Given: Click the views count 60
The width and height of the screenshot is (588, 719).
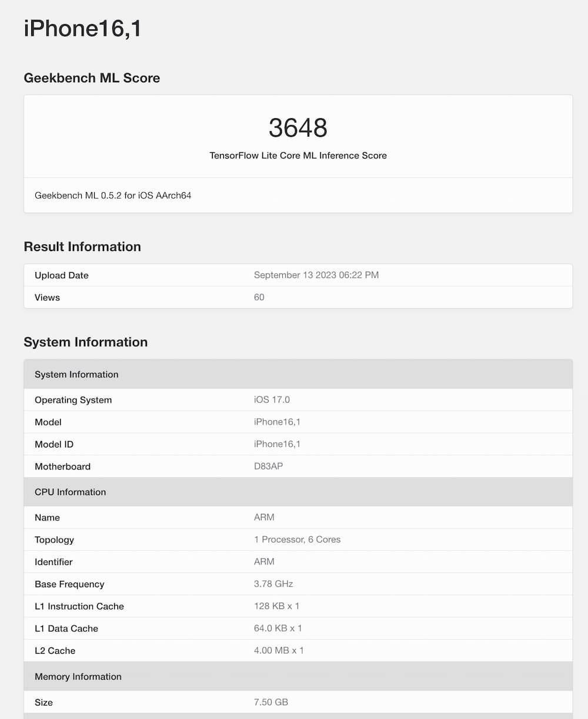Looking at the screenshot, I should coord(259,297).
